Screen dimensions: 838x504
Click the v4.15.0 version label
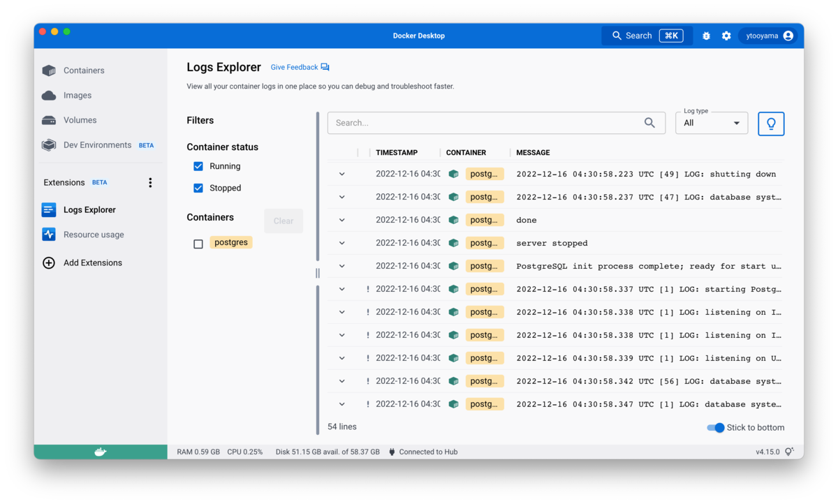pyautogui.click(x=767, y=452)
